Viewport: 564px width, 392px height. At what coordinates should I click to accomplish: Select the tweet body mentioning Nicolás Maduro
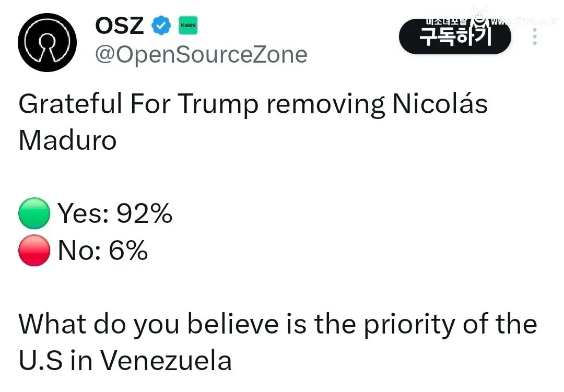pyautogui.click(x=253, y=121)
